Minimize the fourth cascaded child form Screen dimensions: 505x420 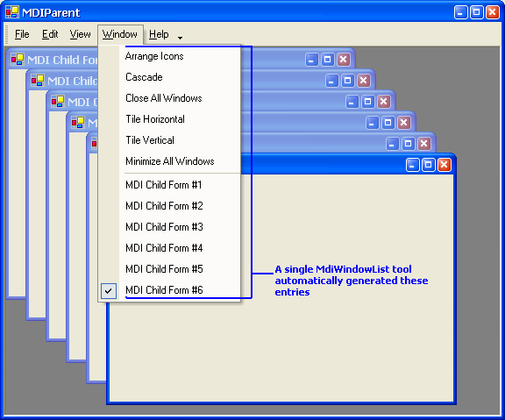[373, 123]
